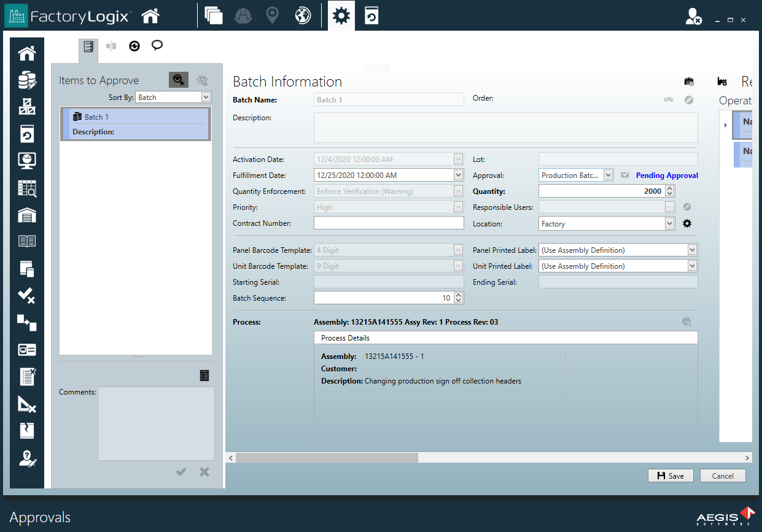Viewport: 762px width, 532px height.
Task: Open the Sort By Batch dropdown
Action: point(173,97)
